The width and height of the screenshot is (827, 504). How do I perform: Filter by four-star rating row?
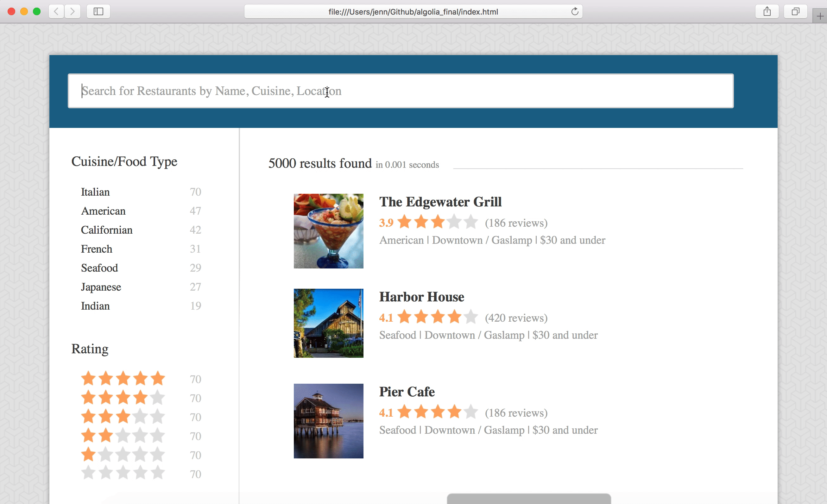pyautogui.click(x=123, y=398)
